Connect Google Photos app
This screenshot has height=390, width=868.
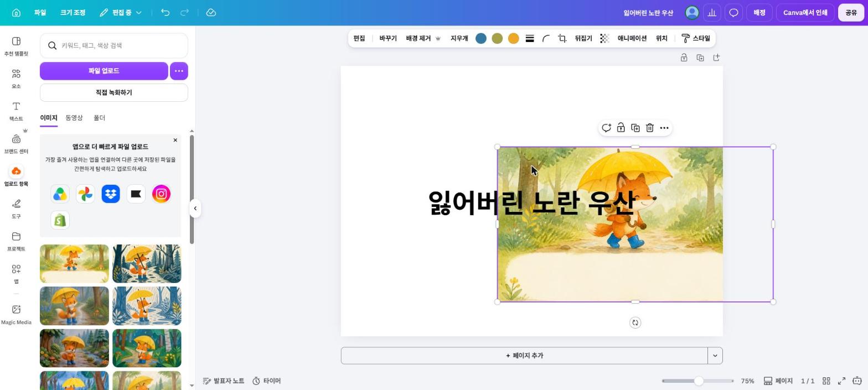[x=85, y=194]
